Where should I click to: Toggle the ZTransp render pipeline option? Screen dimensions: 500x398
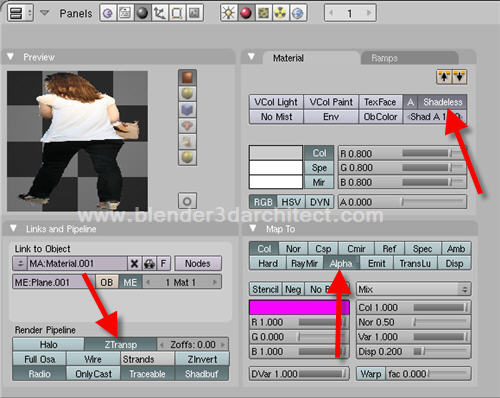tap(120, 344)
